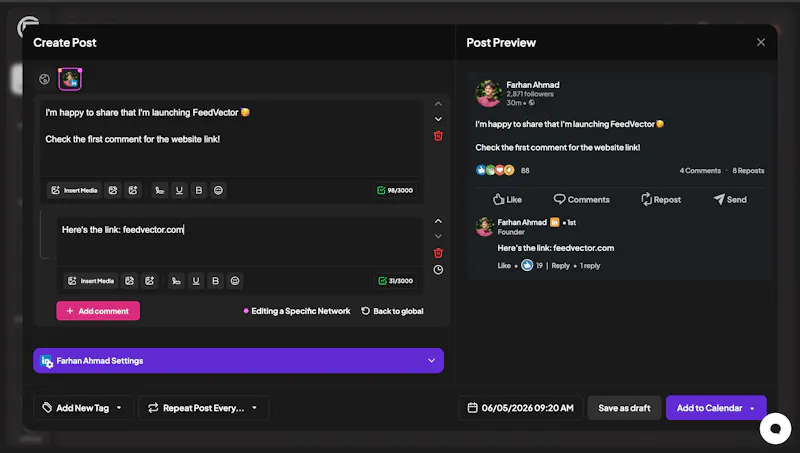This screenshot has width=800, height=453.
Task: Toggle underline in the comment toolbar
Action: click(196, 281)
